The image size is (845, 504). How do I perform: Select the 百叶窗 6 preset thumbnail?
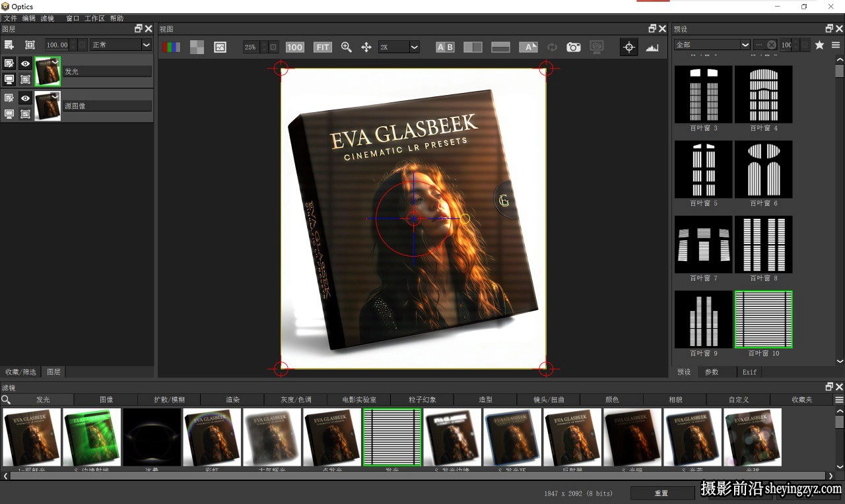click(764, 170)
